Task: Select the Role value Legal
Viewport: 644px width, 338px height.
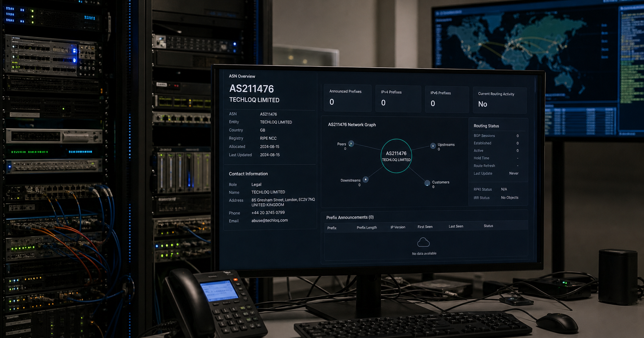Action: 256,184
